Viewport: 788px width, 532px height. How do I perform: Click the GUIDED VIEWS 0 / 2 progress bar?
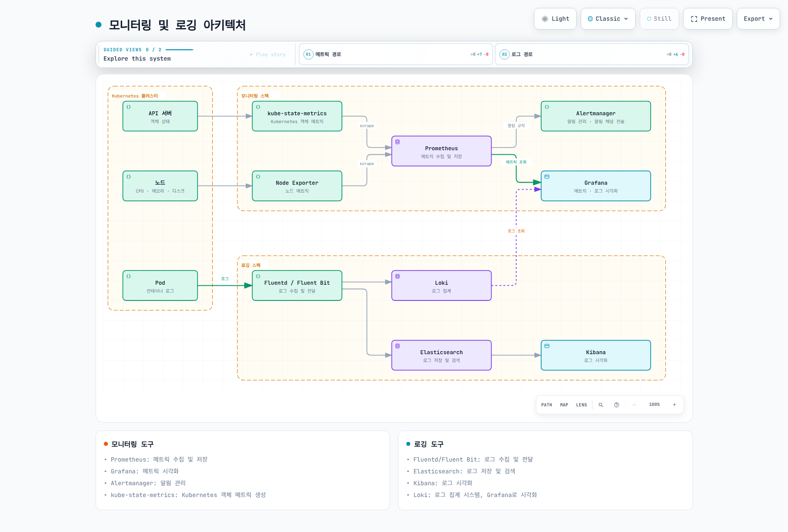(179, 50)
